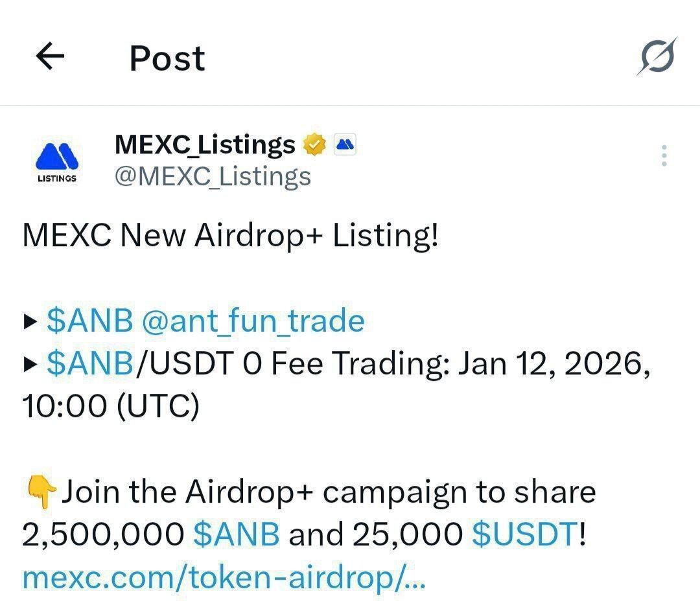700x607 pixels.
Task: Go back using the left arrow
Action: 50,57
